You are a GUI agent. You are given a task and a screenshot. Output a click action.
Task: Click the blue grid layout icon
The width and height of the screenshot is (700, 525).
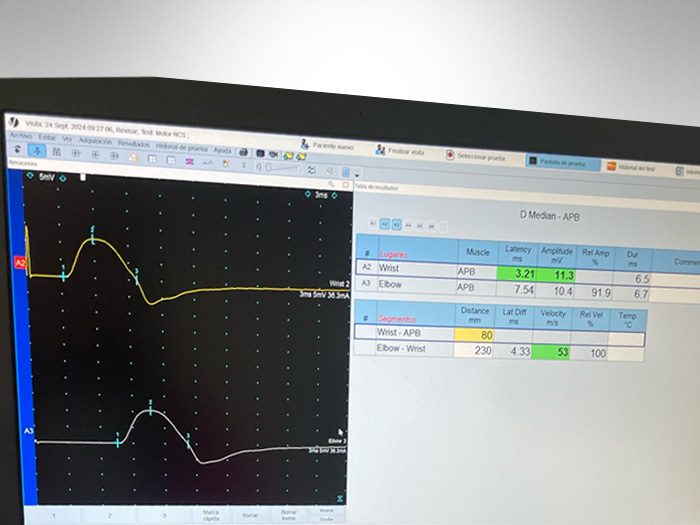tap(346, 172)
